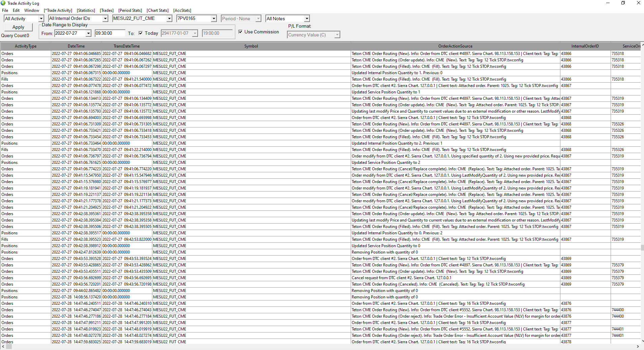Screen dimensions: 644x350
Task: Toggle the Today checkbox
Action: (x=141, y=33)
